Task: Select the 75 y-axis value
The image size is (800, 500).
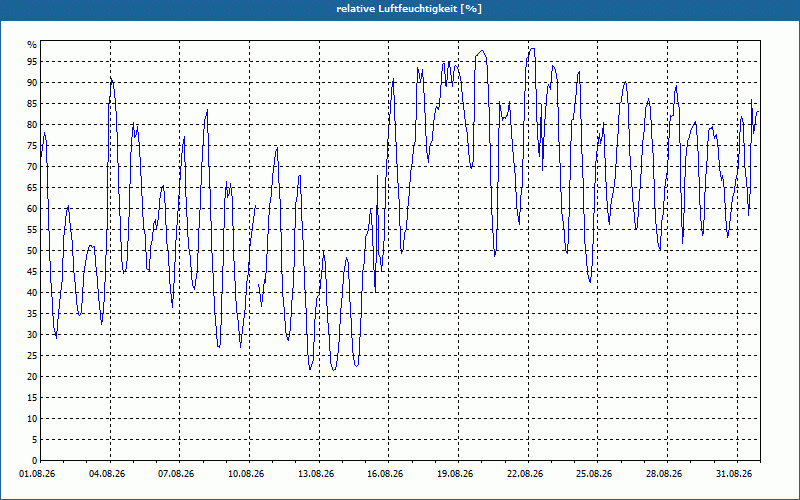Action: [32, 145]
